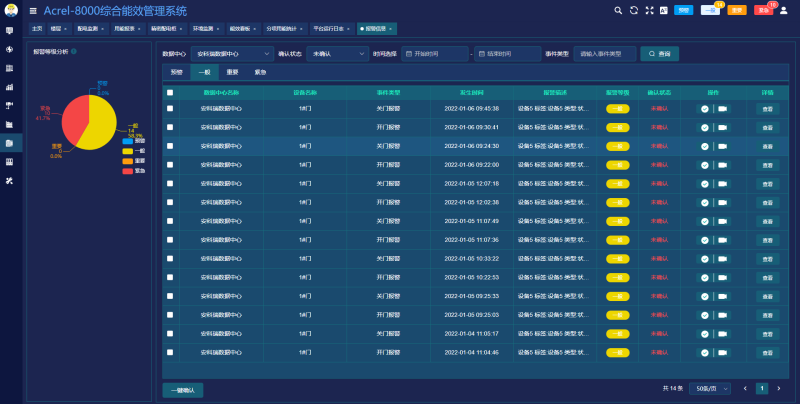Close the 楼层 tab
The width and height of the screenshot is (800, 404).
click(x=65, y=29)
